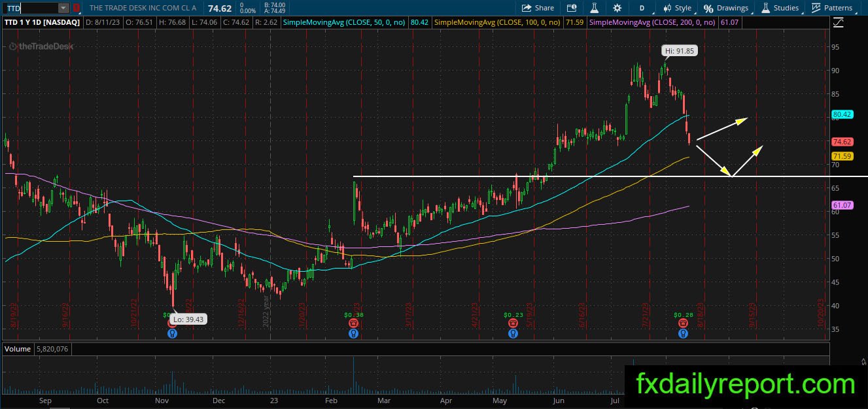Click the TTD symbol input field
Viewport: 868px width, 409px height.
pos(30,8)
